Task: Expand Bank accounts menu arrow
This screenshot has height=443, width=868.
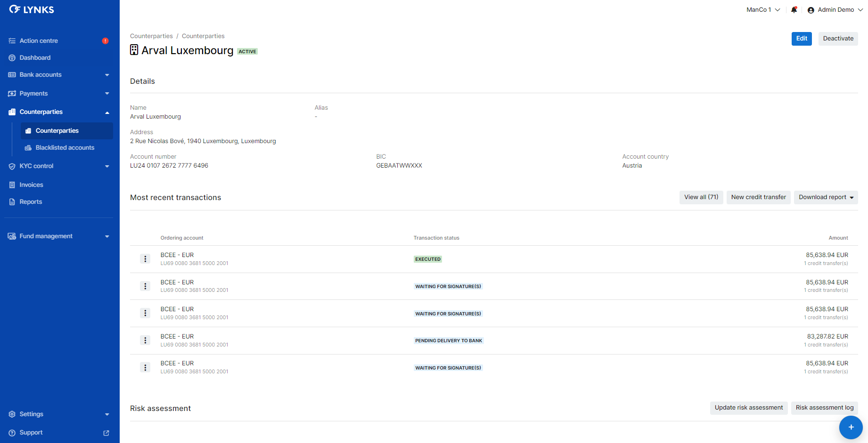Action: [107, 75]
